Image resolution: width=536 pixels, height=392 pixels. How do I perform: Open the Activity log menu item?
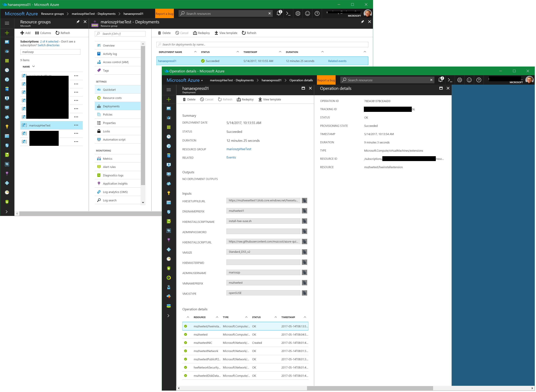[110, 54]
